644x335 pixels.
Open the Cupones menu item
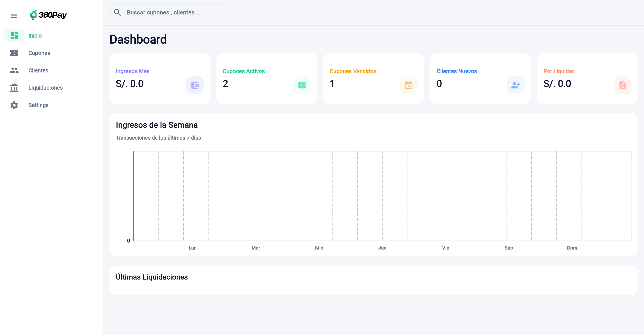39,53
